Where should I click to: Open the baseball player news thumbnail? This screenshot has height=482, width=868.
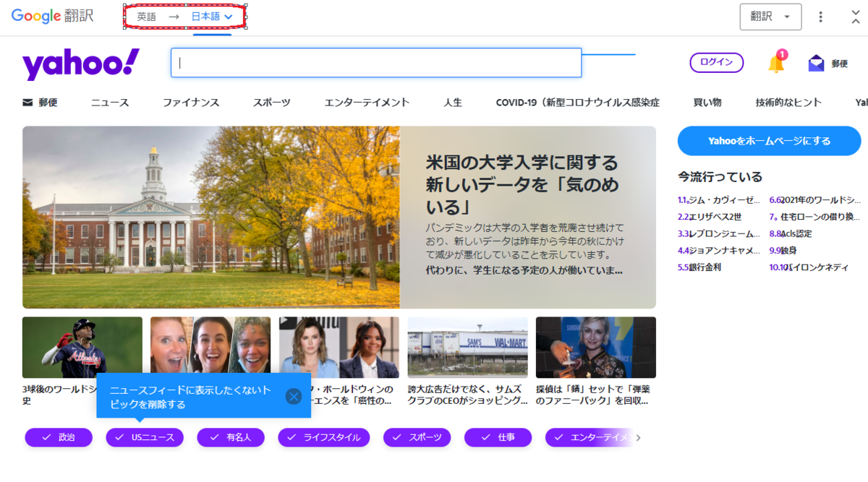[82, 348]
